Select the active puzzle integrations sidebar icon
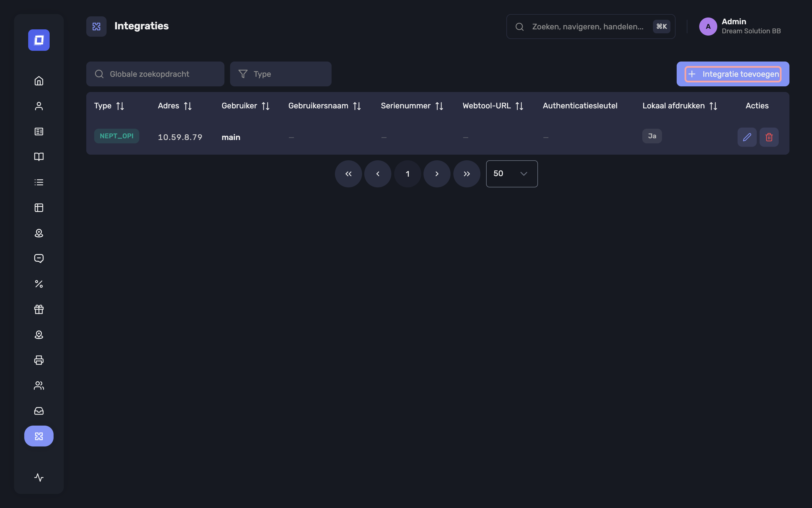 pos(39,436)
